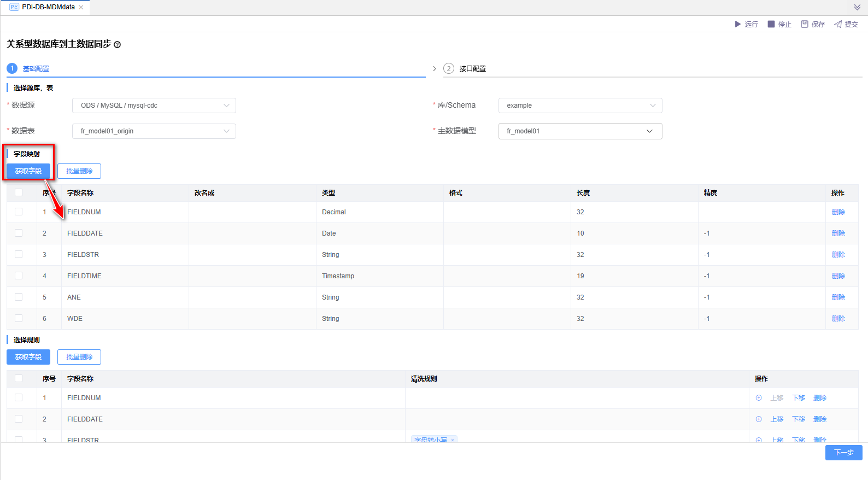Click the Save (保存) icon
This screenshot has height=480, width=868.
pyautogui.click(x=805, y=24)
